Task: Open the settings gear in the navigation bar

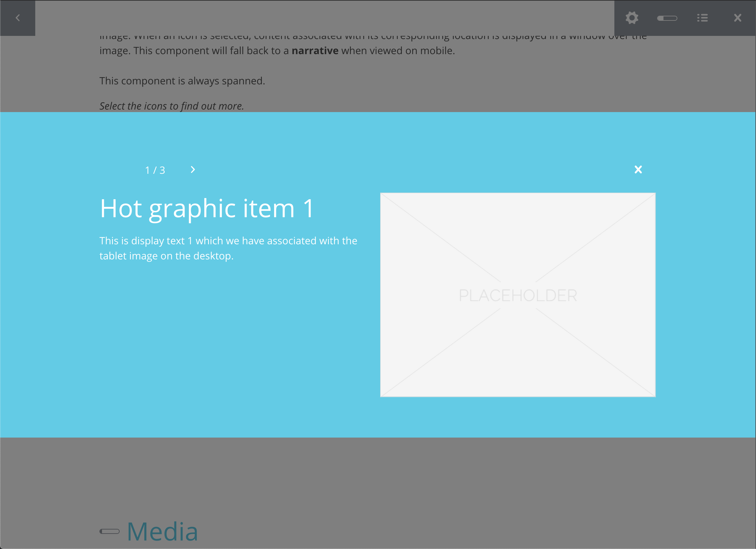Action: pyautogui.click(x=632, y=18)
